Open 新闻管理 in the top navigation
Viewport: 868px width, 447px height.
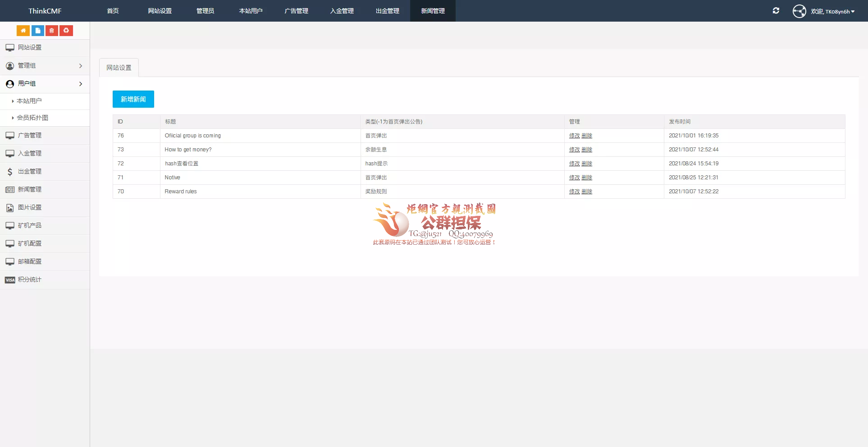point(433,11)
